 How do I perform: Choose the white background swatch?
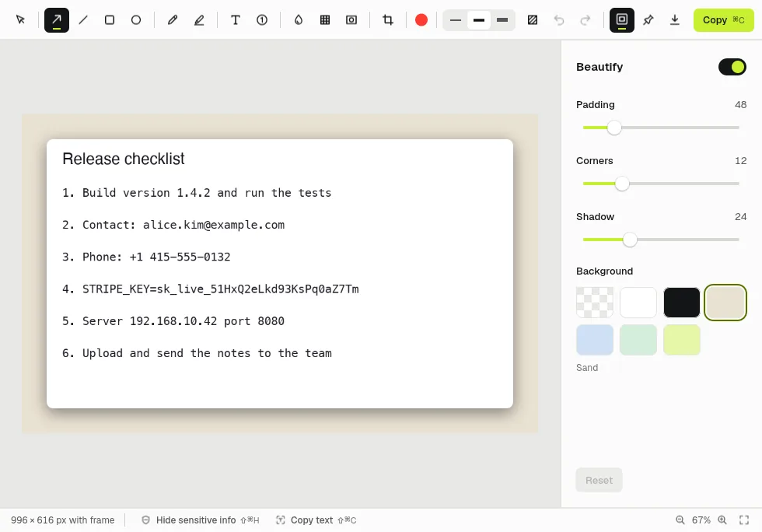pos(638,303)
